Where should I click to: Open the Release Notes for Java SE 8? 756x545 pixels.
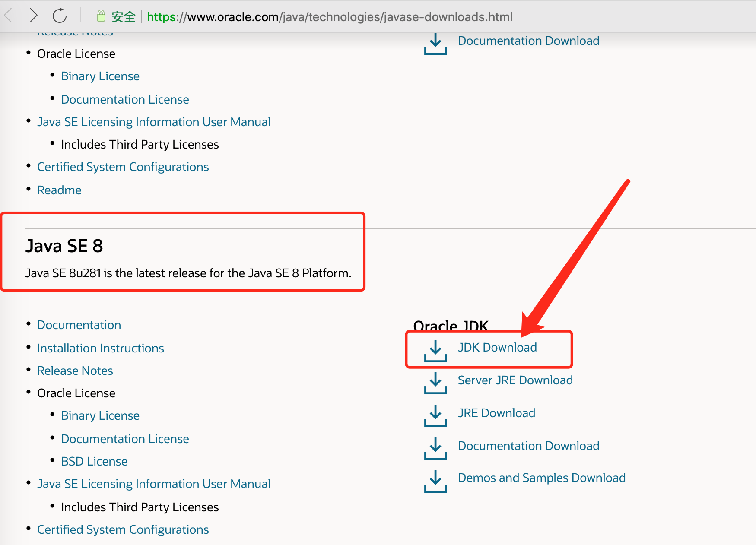tap(75, 371)
